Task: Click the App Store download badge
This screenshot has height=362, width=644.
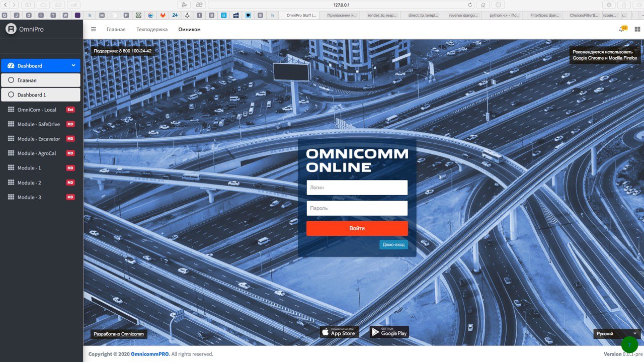Action: 339,332
